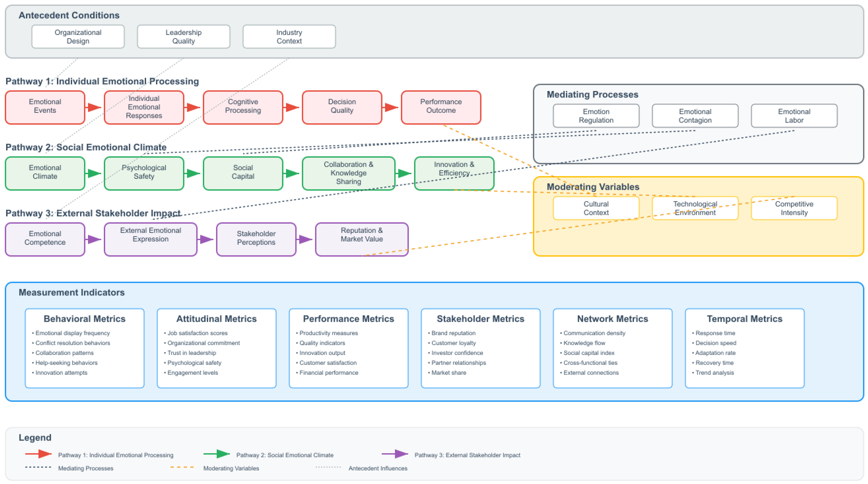Click the Competitive Intensity box
Viewport: 868px width, 484px height.
(794, 208)
